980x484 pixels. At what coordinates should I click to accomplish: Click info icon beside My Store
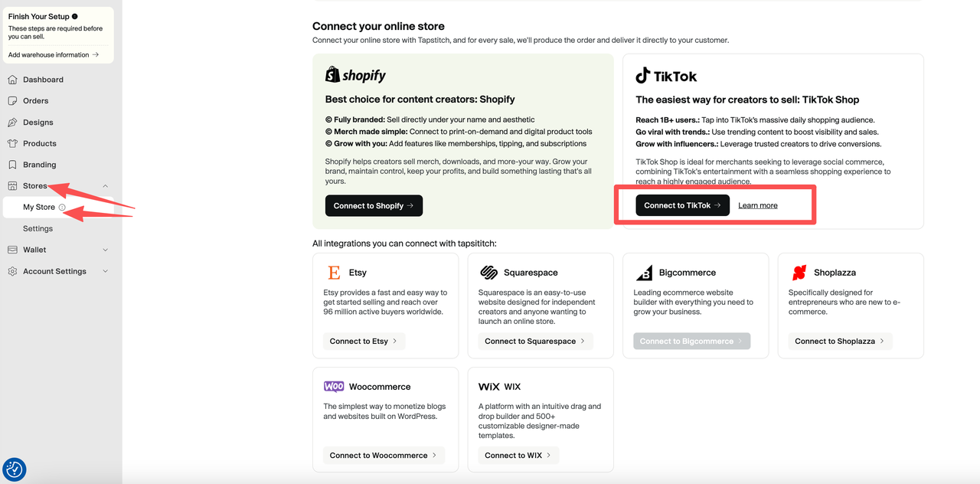coord(62,208)
